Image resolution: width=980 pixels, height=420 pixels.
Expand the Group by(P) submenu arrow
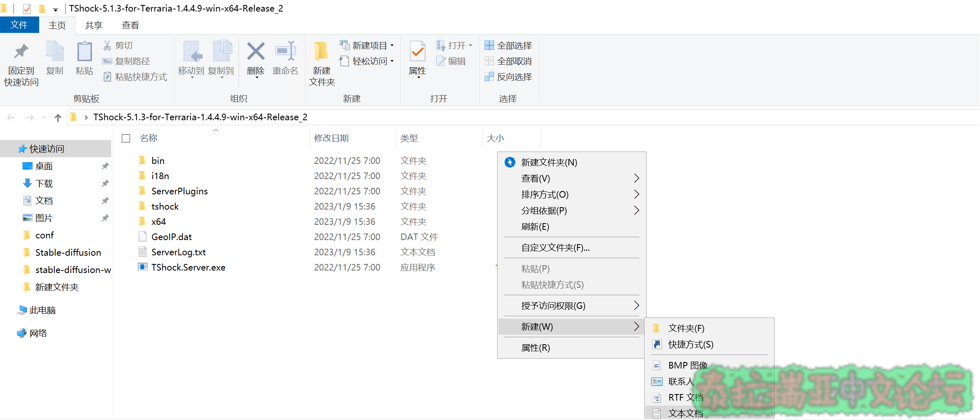[x=636, y=210]
